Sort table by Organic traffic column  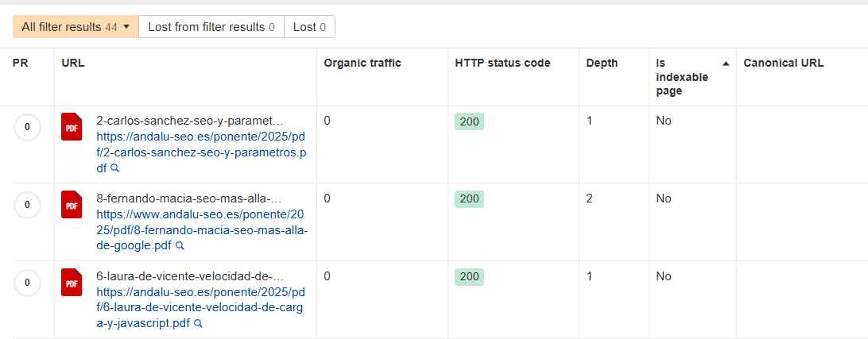362,64
